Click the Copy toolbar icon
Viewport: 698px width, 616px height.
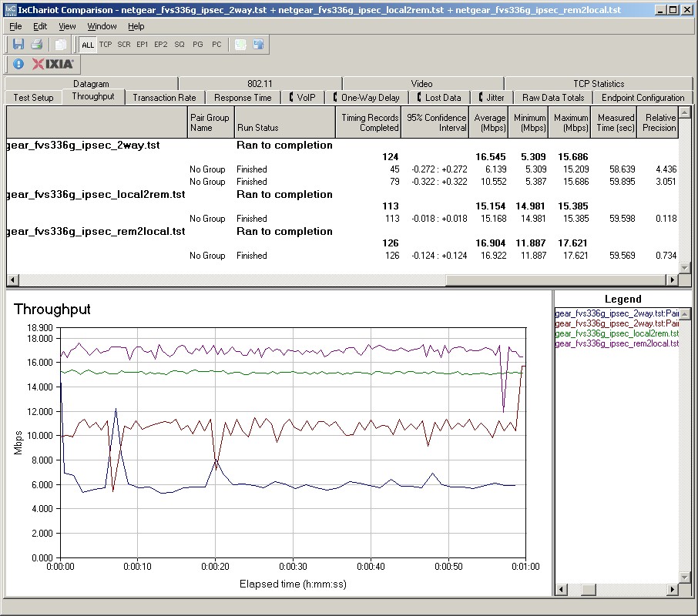(x=60, y=45)
